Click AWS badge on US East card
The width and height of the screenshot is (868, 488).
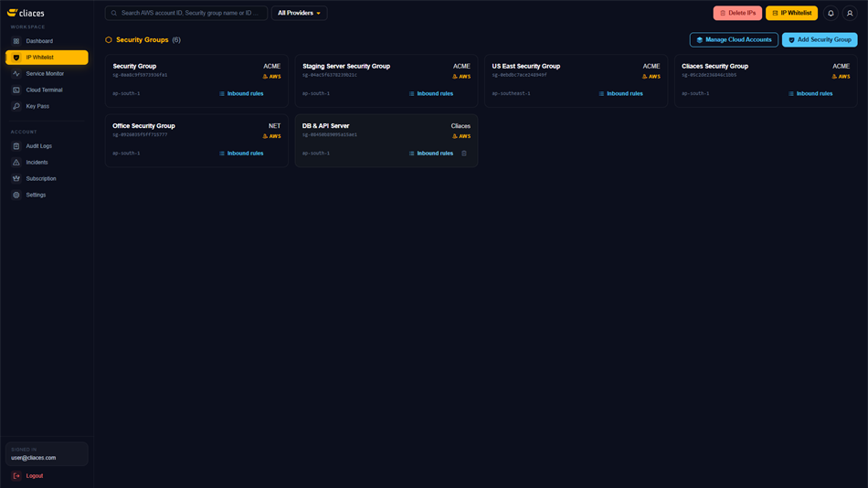click(x=651, y=77)
